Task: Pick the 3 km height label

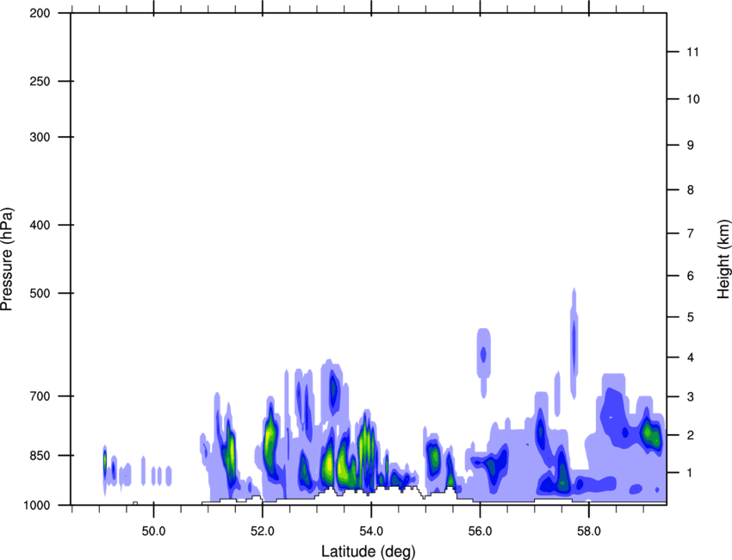Action: 691,397
